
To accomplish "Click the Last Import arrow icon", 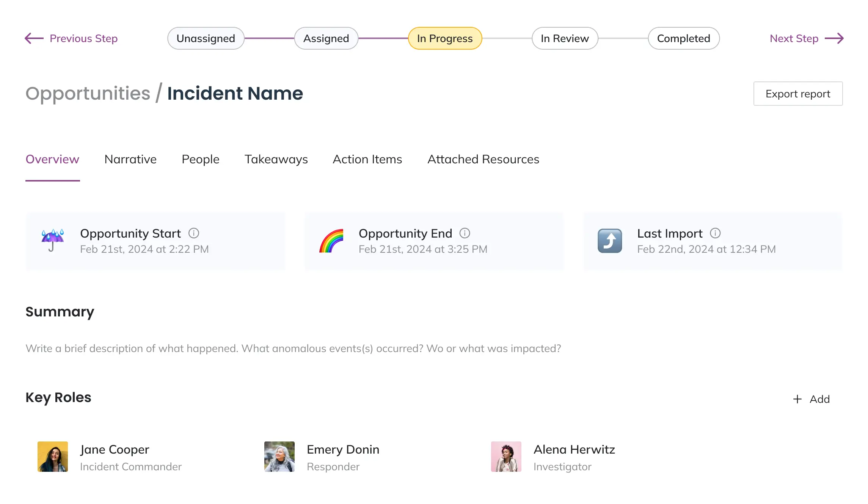I will click(x=610, y=240).
